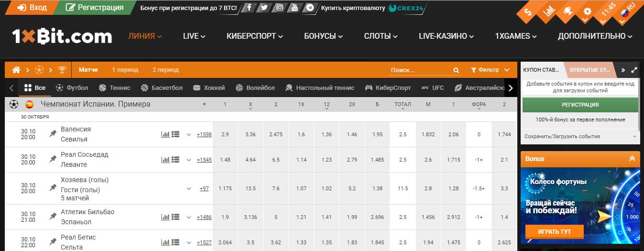The width and height of the screenshot is (644, 251).
Task: Open the Facebook social link
Action: click(x=249, y=8)
